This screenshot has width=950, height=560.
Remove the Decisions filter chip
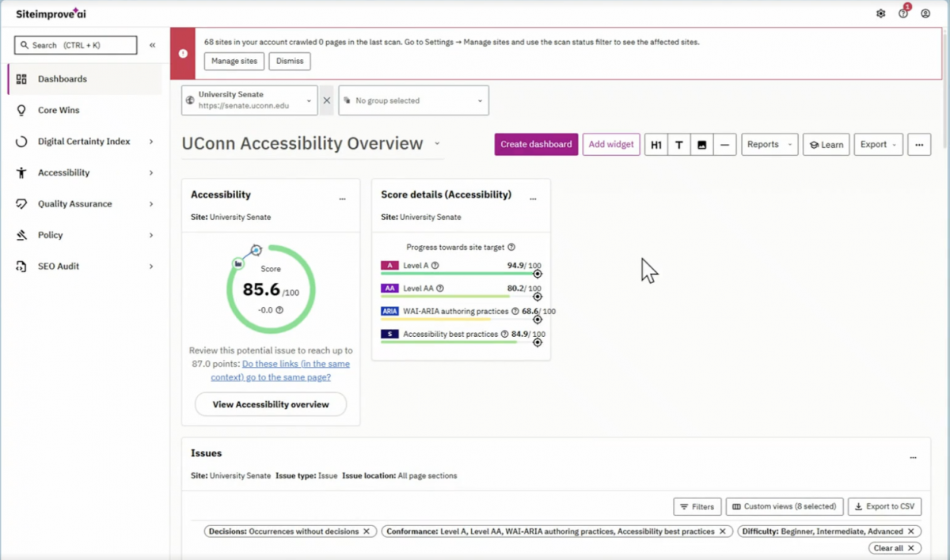(367, 532)
